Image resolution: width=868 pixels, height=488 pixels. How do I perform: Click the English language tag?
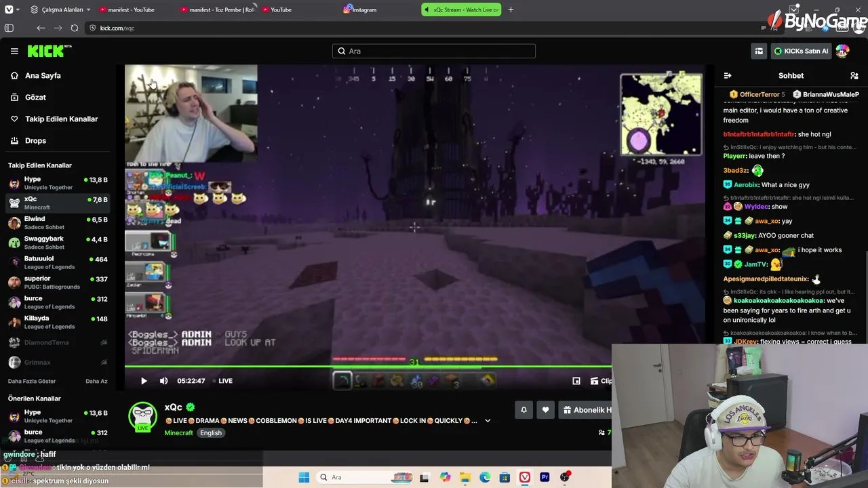pos(211,432)
